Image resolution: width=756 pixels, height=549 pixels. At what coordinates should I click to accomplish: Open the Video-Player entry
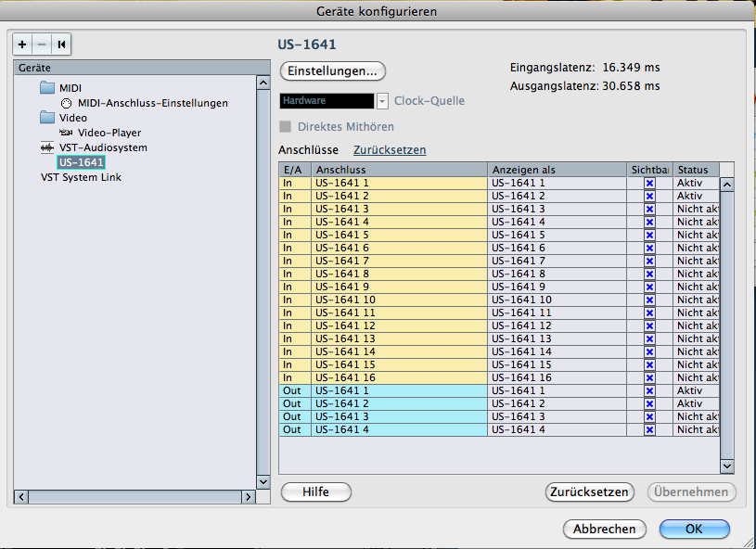[109, 133]
